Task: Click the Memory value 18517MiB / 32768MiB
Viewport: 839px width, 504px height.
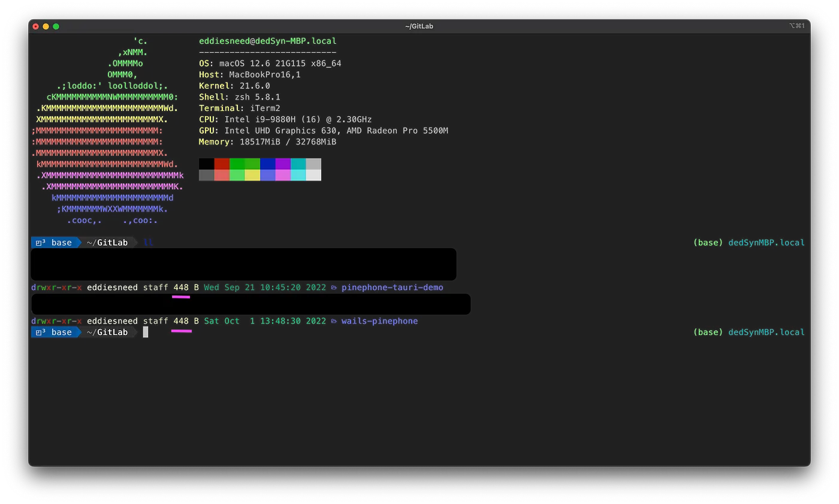Action: click(288, 142)
